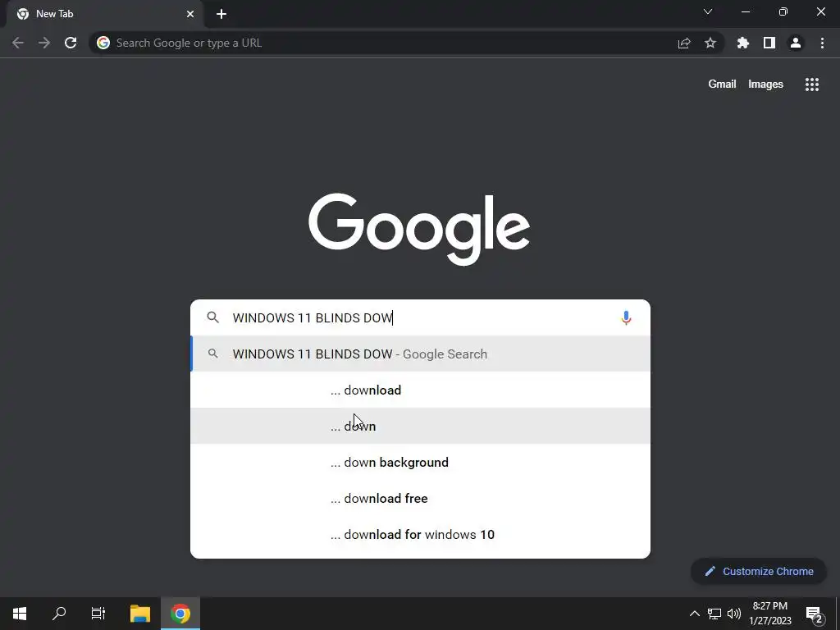
Task: Open the Google apps grid
Action: pyautogui.click(x=812, y=84)
